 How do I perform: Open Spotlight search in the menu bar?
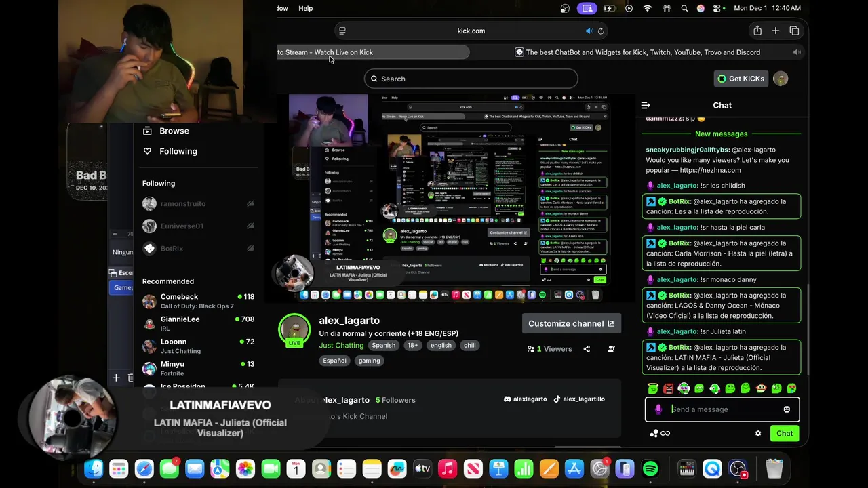pyautogui.click(x=684, y=8)
